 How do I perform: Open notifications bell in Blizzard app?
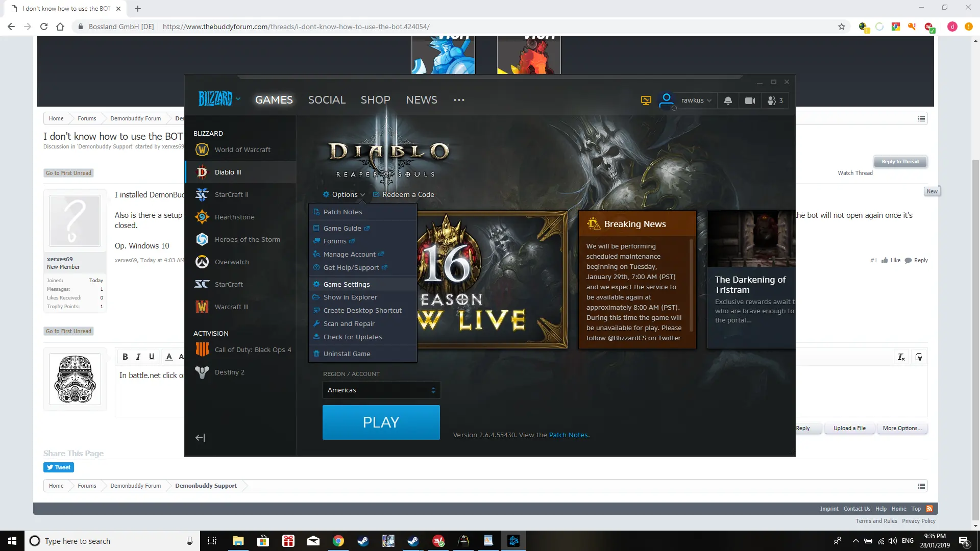coord(728,101)
